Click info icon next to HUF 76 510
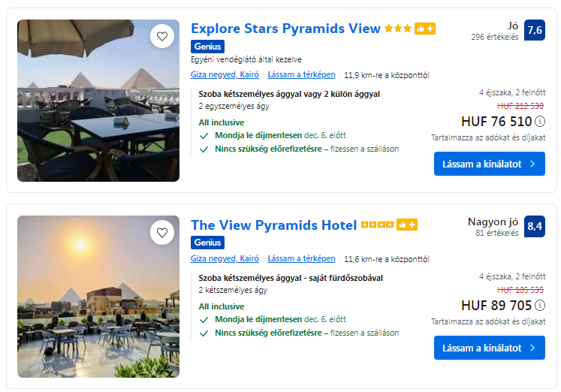561x392 pixels. tap(540, 122)
